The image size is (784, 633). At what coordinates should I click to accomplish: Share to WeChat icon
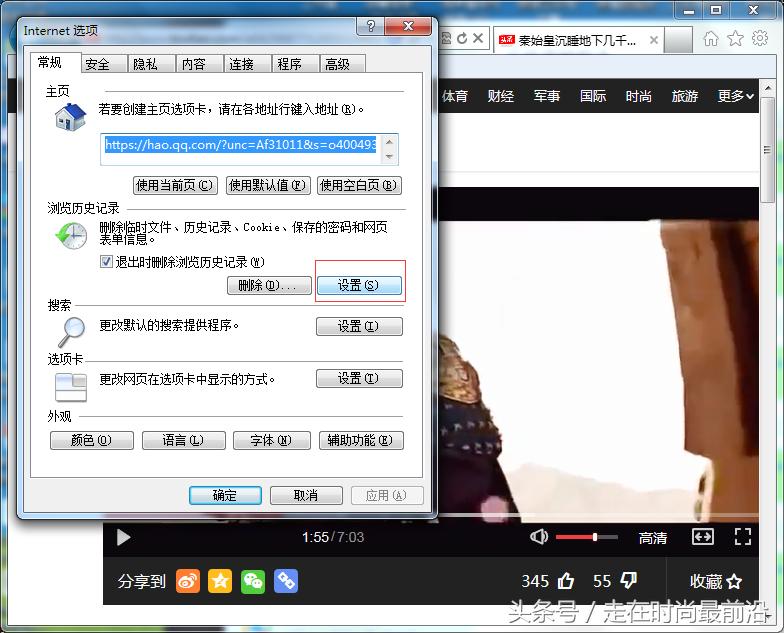[253, 581]
